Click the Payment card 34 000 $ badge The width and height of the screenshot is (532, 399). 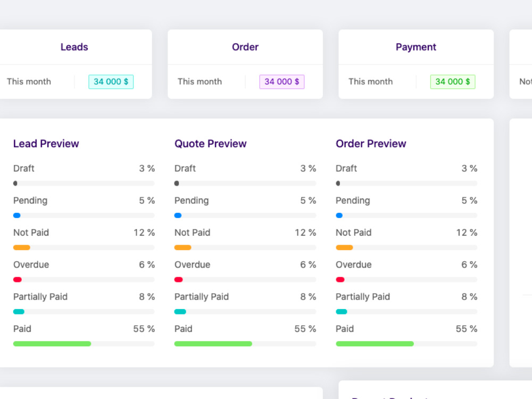pyautogui.click(x=453, y=82)
